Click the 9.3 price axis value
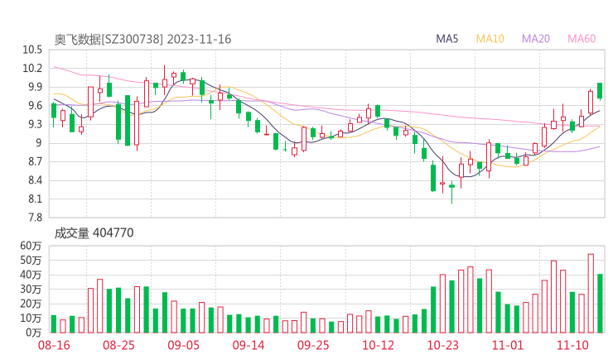Image resolution: width=613 pixels, height=364 pixels. point(35,124)
